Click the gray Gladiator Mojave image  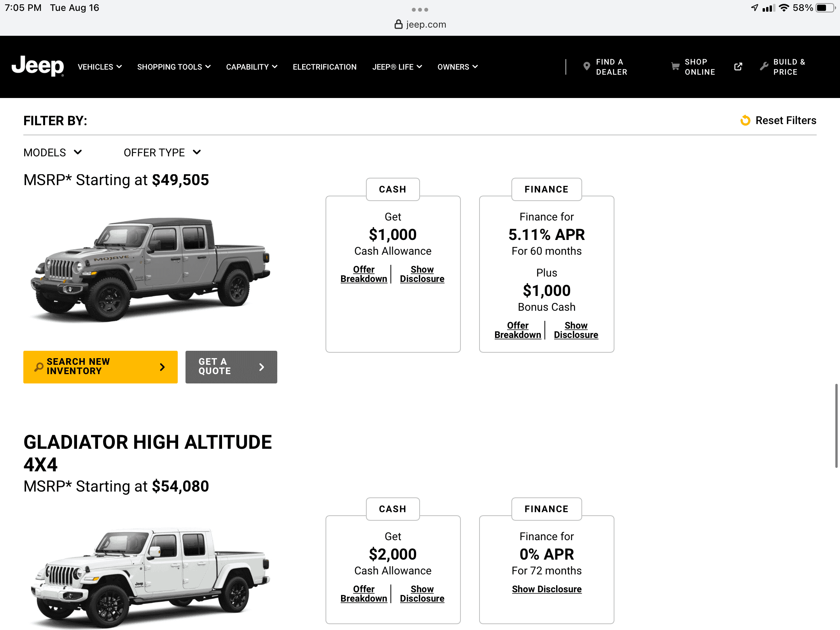150,269
